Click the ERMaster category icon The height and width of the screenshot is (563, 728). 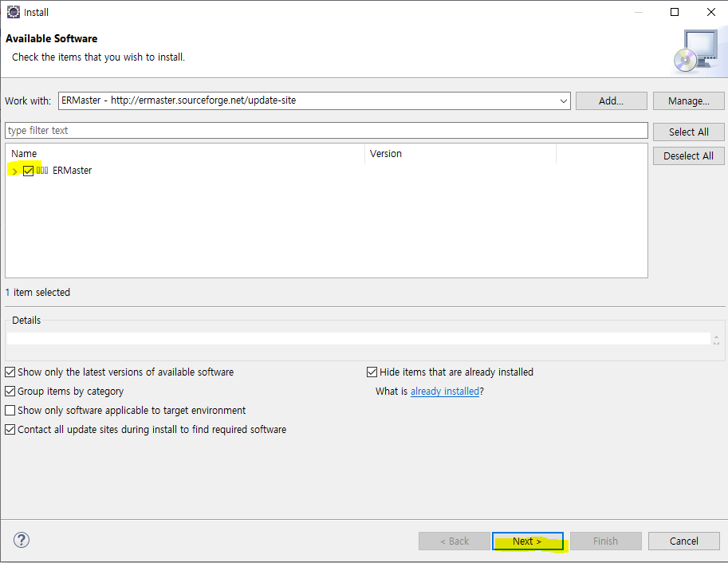pyautogui.click(x=42, y=171)
